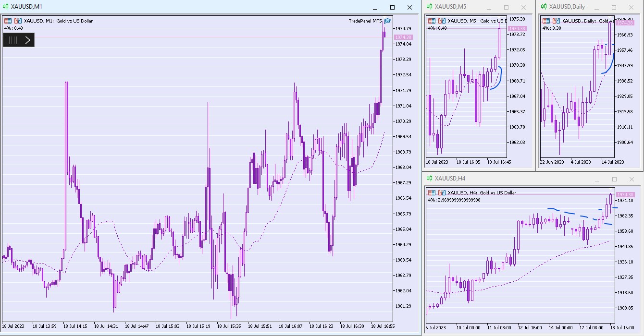Select the XAUUSD,M1 window title bar
Image resolution: width=644 pixels, height=336 pixels.
[210, 7]
